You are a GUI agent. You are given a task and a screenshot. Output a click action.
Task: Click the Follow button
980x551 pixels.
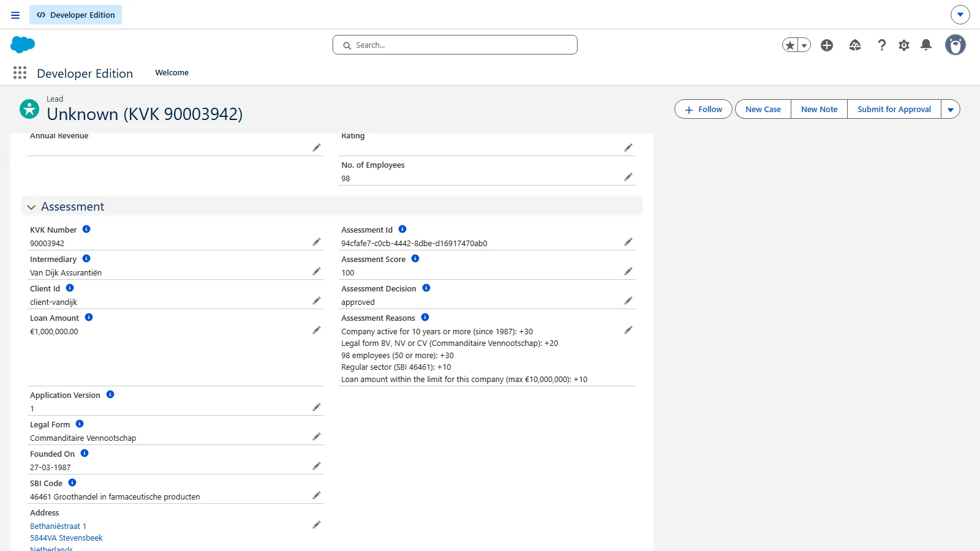click(x=703, y=109)
